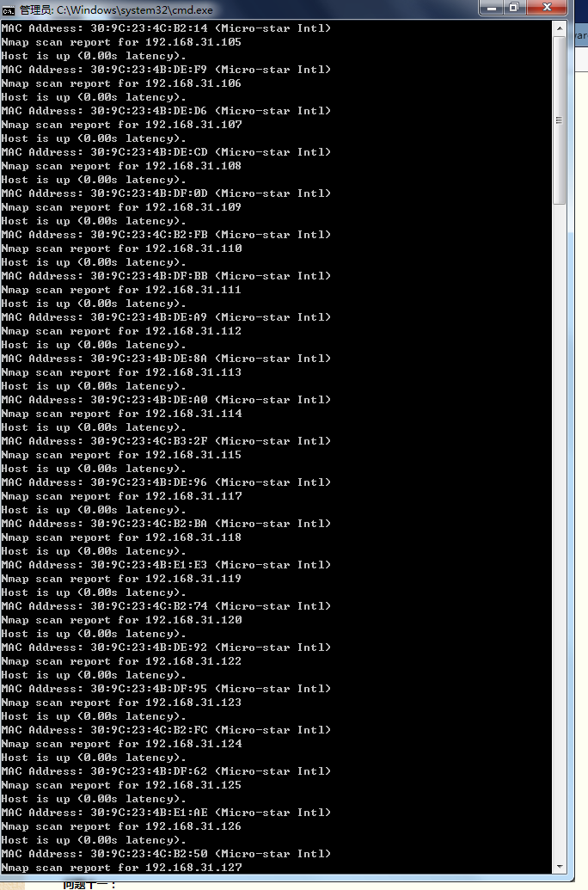Click the restore window button
The height and width of the screenshot is (890, 588).
click(514, 8)
